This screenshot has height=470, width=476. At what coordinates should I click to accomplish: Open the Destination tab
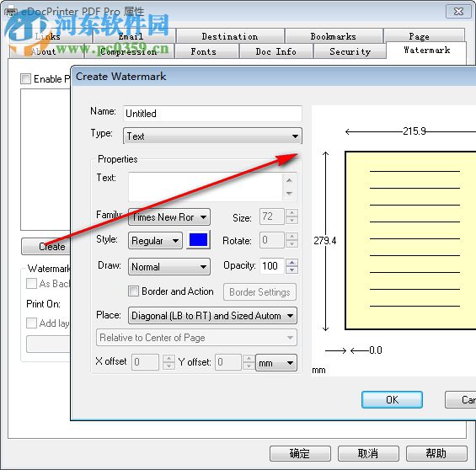pos(230,36)
